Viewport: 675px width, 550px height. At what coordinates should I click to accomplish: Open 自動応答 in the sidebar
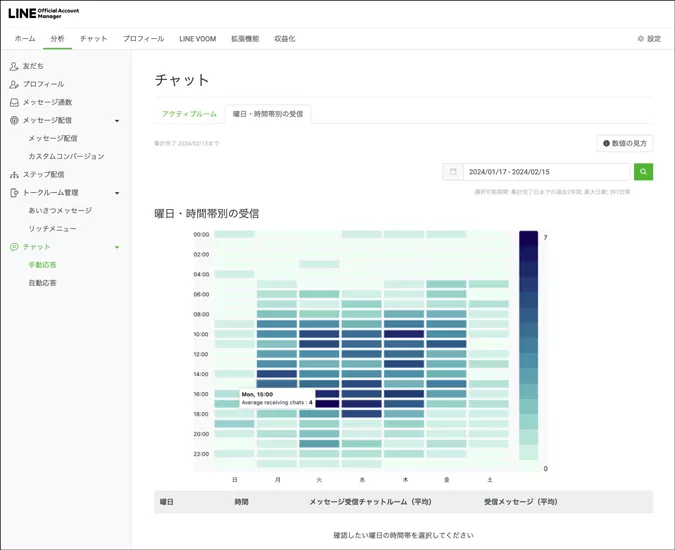(x=42, y=283)
